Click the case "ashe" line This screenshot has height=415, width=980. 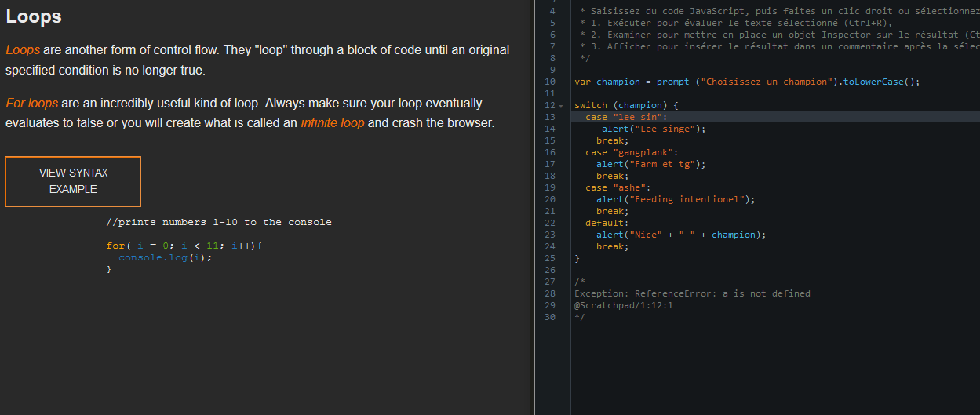[x=618, y=187]
